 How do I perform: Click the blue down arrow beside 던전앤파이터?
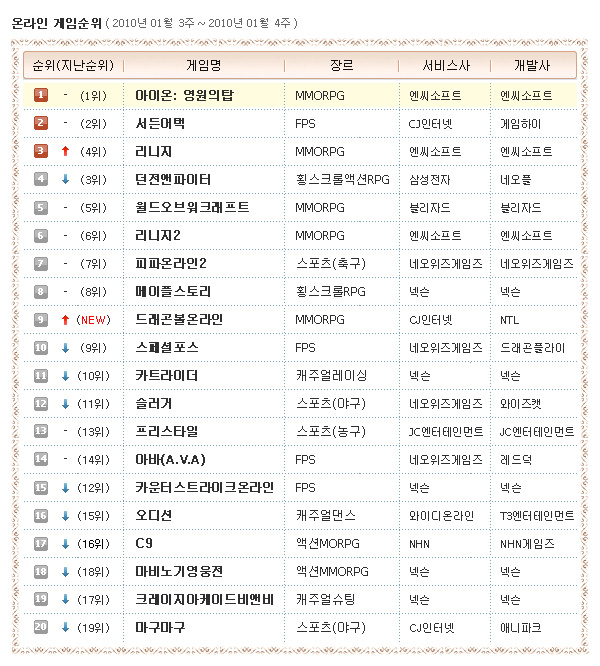click(65, 179)
